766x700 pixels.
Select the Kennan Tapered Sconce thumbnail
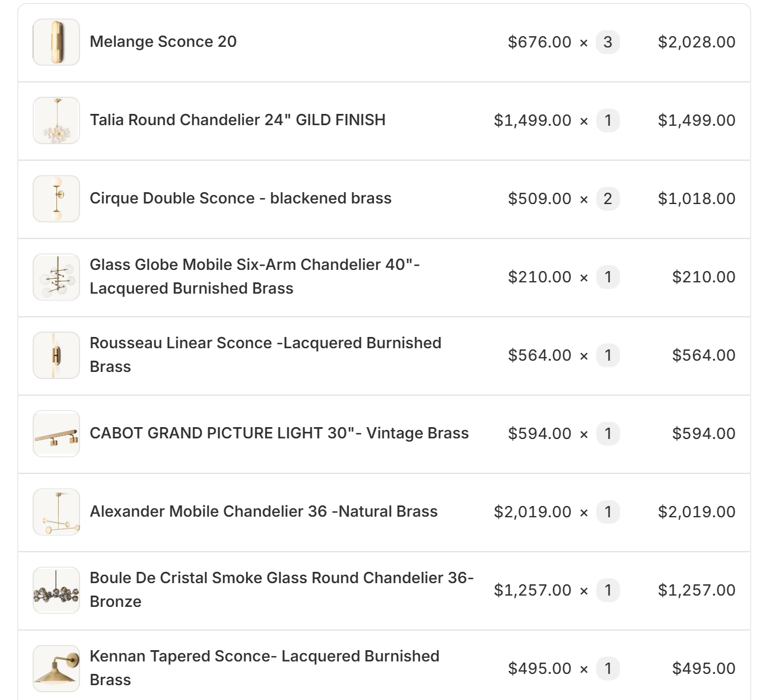56,669
